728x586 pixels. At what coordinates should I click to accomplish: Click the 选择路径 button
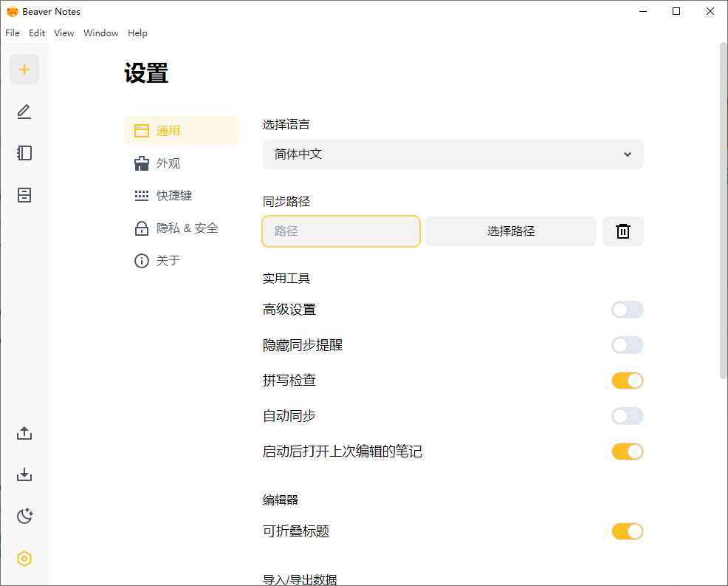pyautogui.click(x=510, y=231)
